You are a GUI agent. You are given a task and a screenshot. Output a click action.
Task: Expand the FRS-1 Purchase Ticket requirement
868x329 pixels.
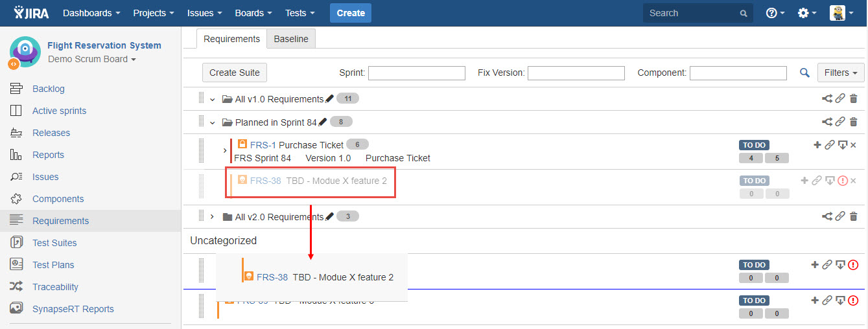click(x=225, y=150)
